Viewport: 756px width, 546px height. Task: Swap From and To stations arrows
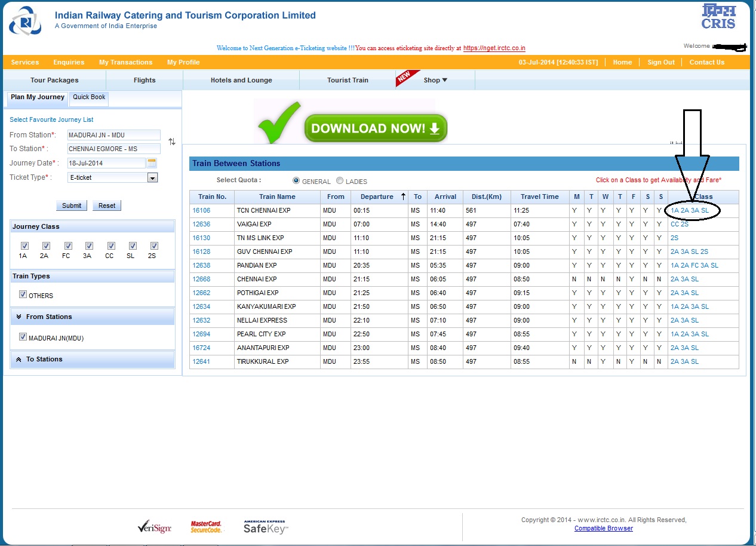(x=172, y=142)
